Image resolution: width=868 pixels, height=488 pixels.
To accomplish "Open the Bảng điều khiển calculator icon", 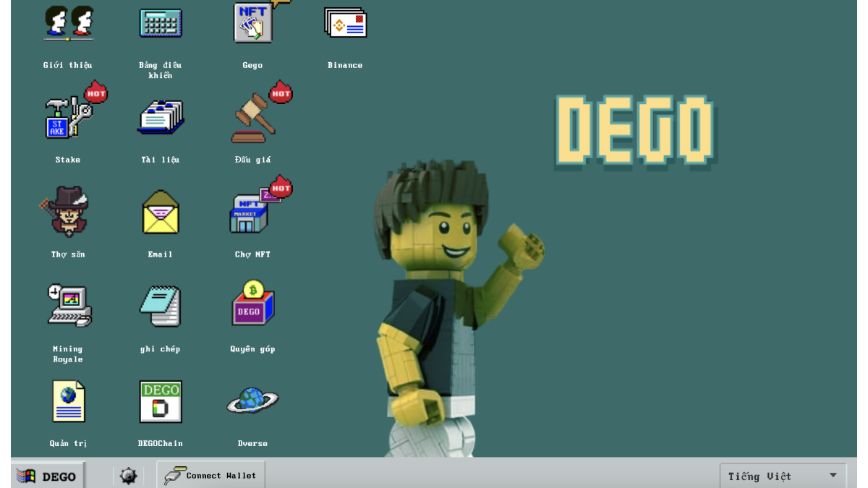I will coord(161,23).
